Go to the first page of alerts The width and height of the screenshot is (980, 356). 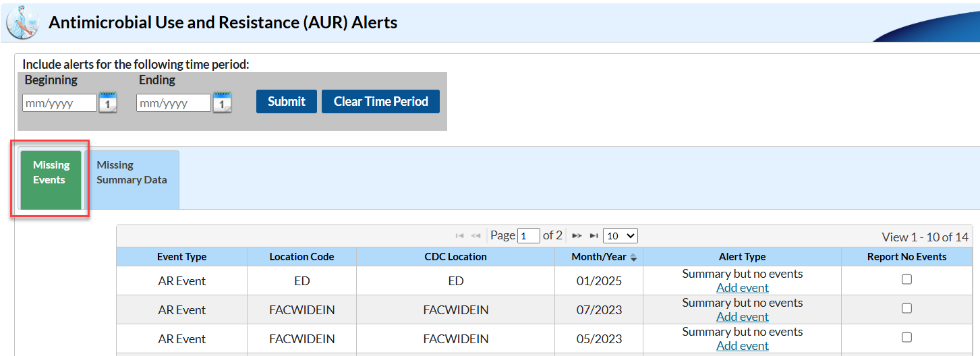[x=459, y=236]
